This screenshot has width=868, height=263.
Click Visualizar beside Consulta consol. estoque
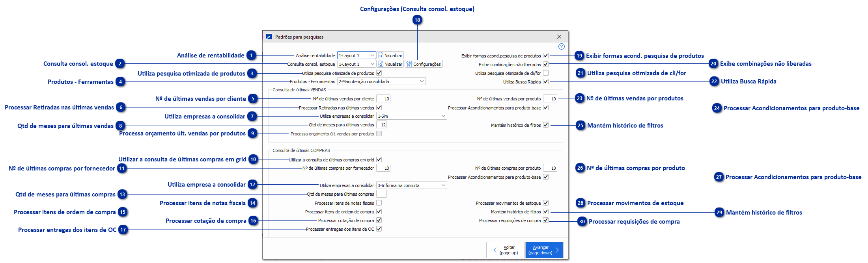click(390, 64)
